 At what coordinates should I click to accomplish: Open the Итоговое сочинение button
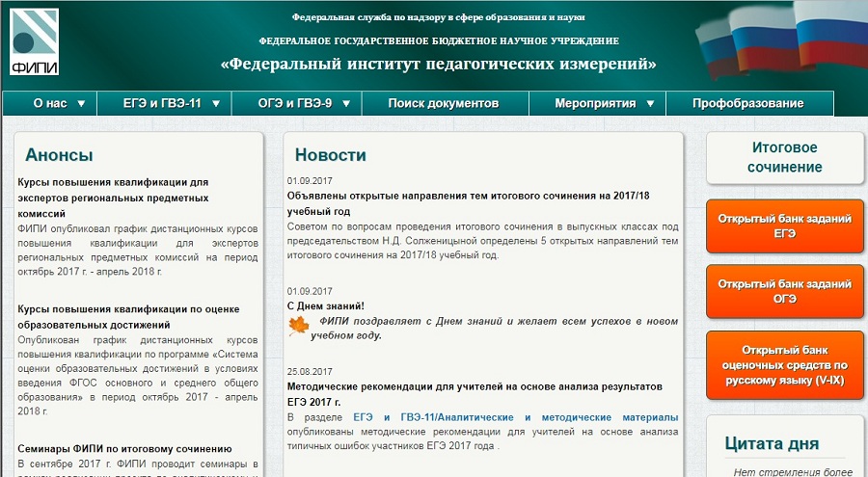[x=784, y=158]
